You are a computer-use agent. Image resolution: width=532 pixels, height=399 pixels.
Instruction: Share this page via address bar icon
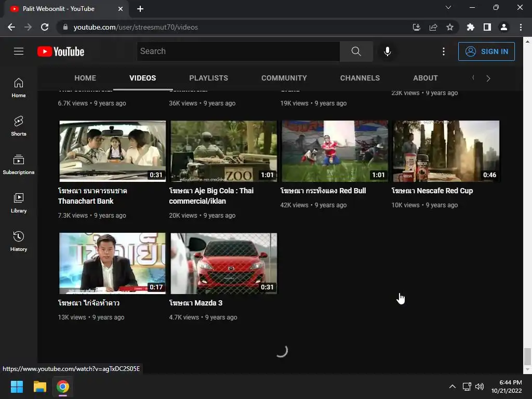(433, 27)
